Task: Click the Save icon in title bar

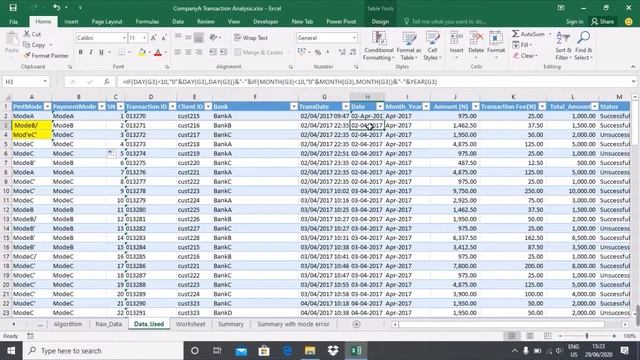Action: 13,8
